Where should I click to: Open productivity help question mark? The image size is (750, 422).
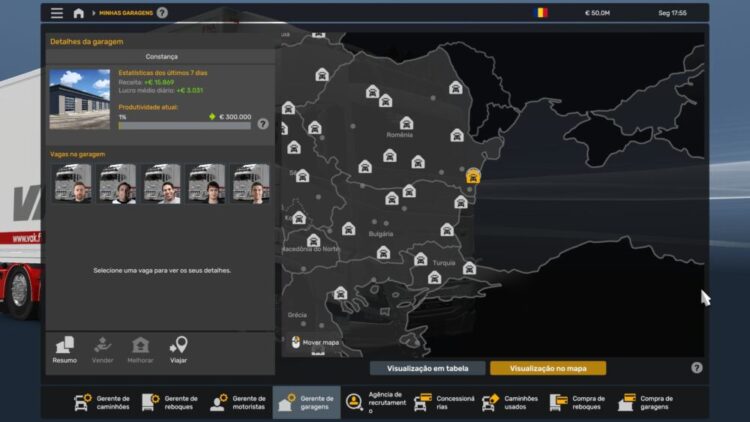[x=263, y=124]
